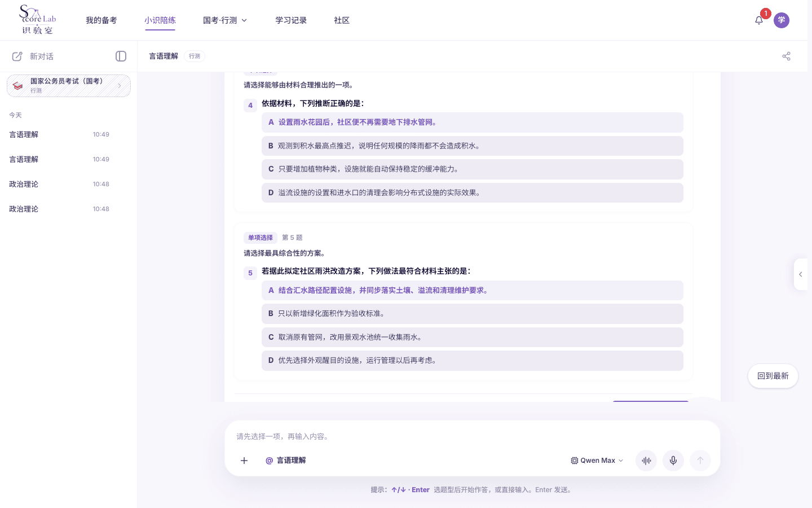
Task: Click the plus attachment icon
Action: click(244, 461)
